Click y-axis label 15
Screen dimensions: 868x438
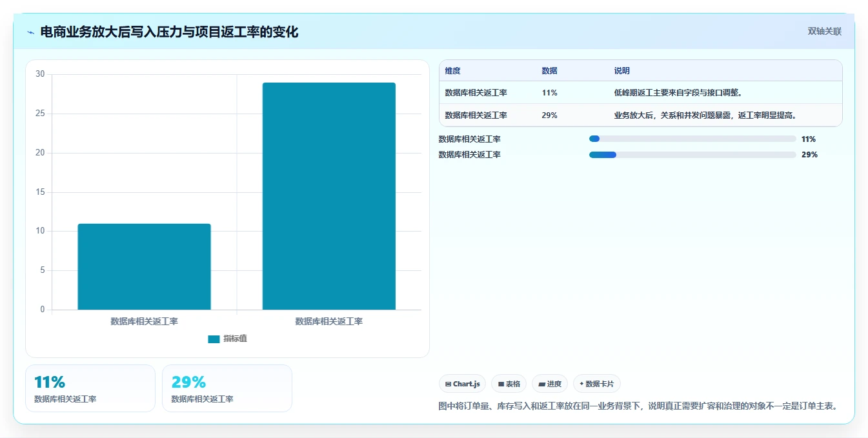[x=40, y=192]
